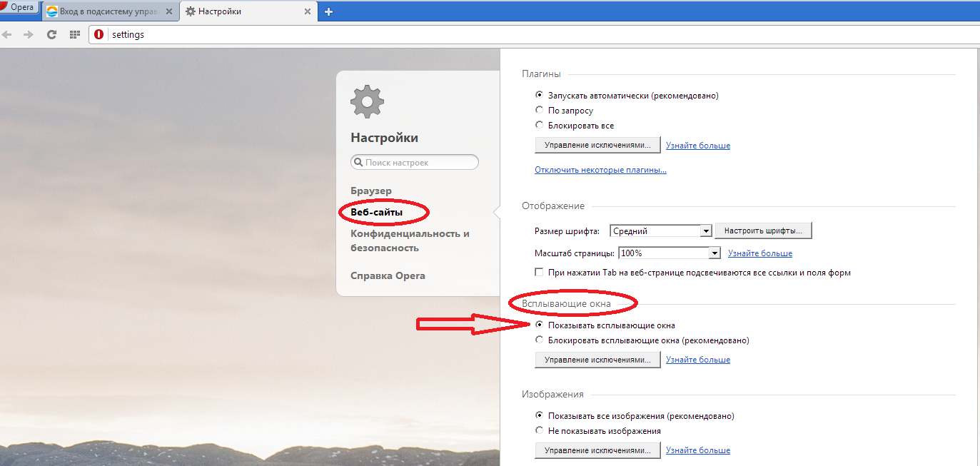Go back with the back arrow
The width and height of the screenshot is (980, 466).
tap(9, 34)
